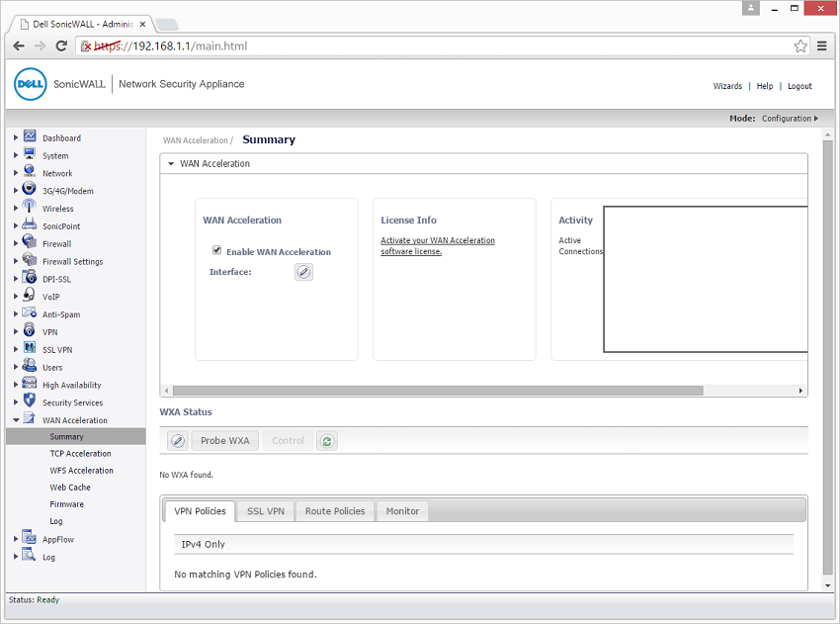This screenshot has width=840, height=624.
Task: Click the Dell logo
Action: coord(30,84)
